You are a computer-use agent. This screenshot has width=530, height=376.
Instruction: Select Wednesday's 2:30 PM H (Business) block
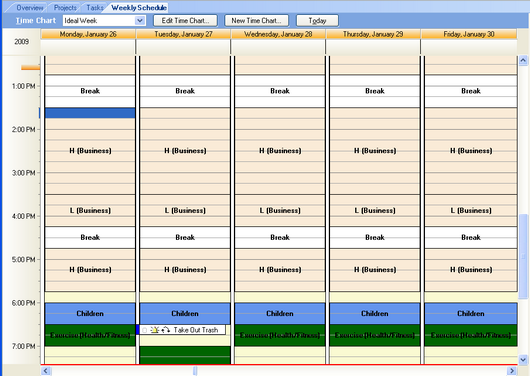(x=280, y=151)
